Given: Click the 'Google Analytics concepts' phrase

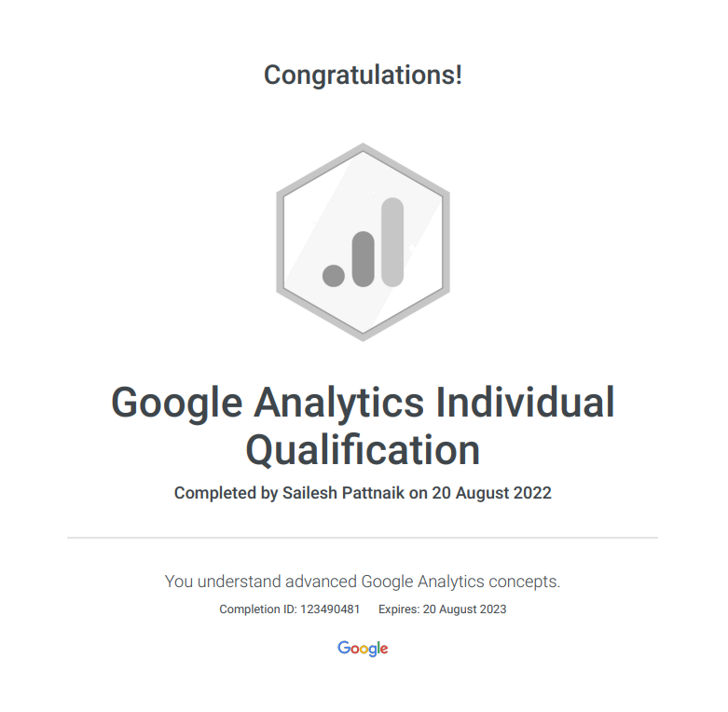Looking at the screenshot, I should (x=460, y=582).
